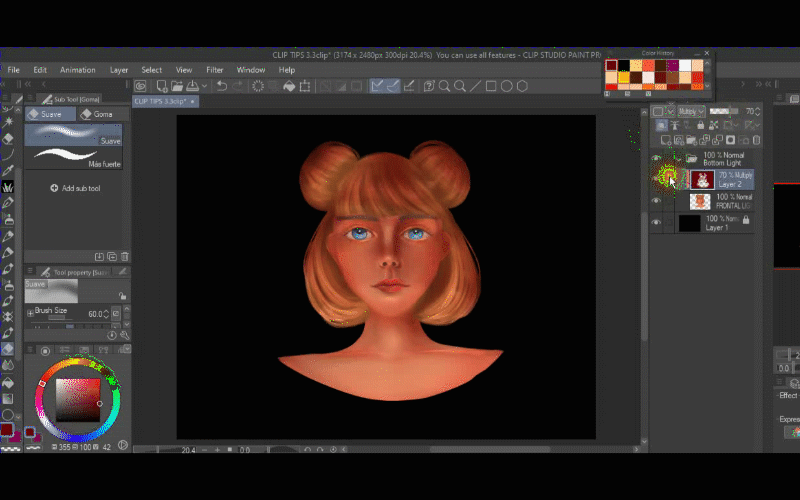Click the Fill bucket icon in the command bar
The width and height of the screenshot is (800, 500).
pos(288,87)
